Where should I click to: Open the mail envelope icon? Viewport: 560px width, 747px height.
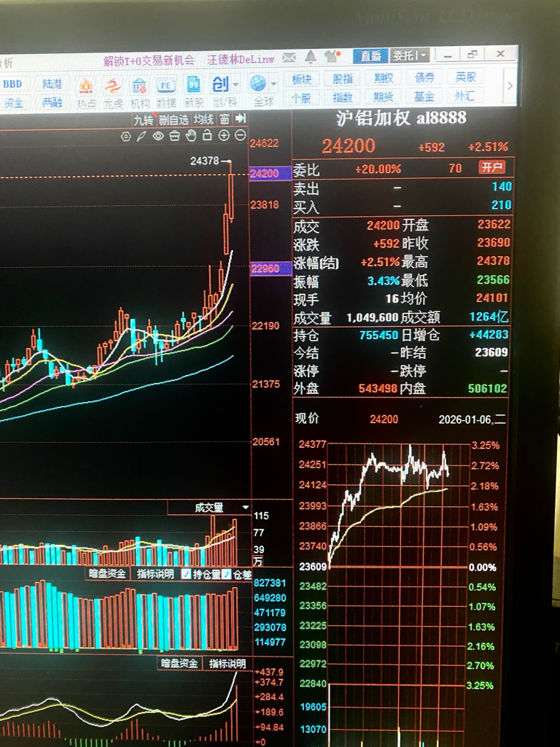pos(289,58)
